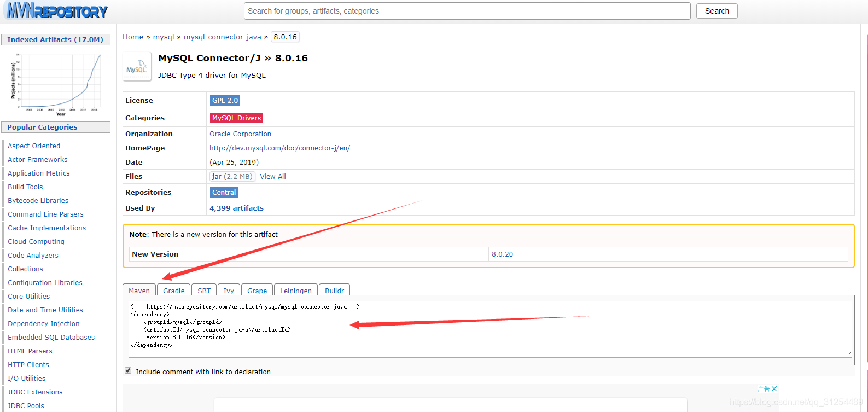
Task: Click inside the Maven dependency code textarea
Action: 490,329
